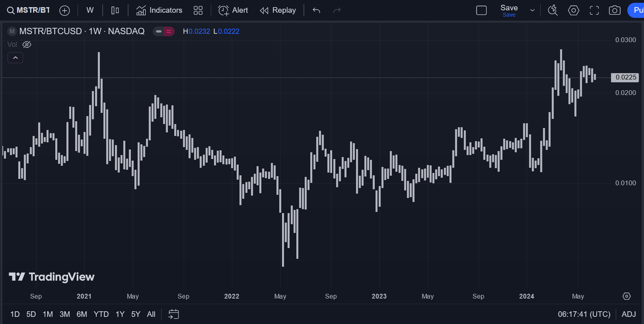Open the go to date calendar

click(173, 314)
